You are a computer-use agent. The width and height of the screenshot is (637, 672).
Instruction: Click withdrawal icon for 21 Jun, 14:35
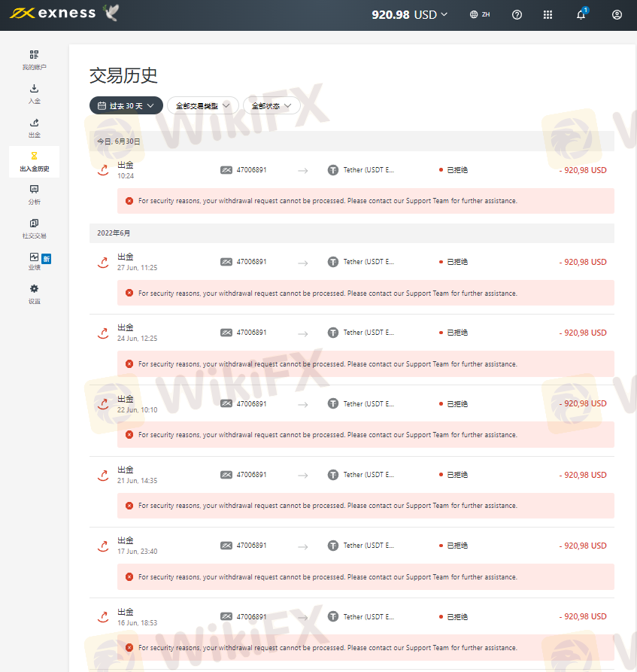pos(103,475)
